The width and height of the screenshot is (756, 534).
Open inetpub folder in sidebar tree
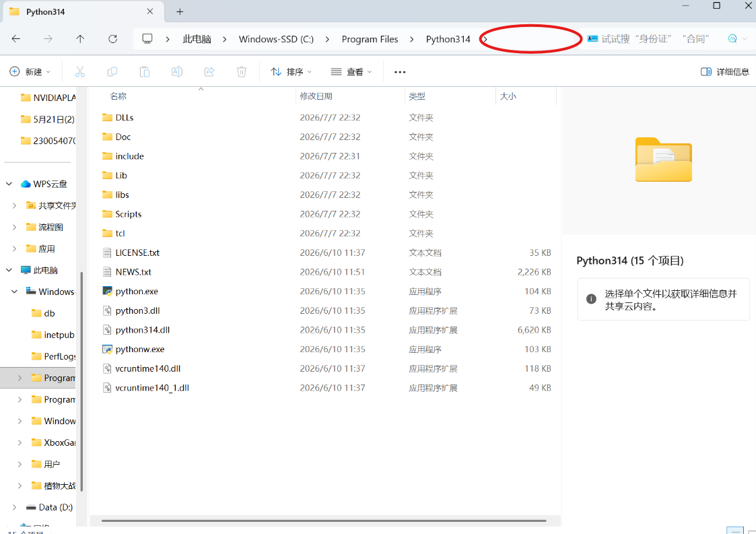(53, 335)
